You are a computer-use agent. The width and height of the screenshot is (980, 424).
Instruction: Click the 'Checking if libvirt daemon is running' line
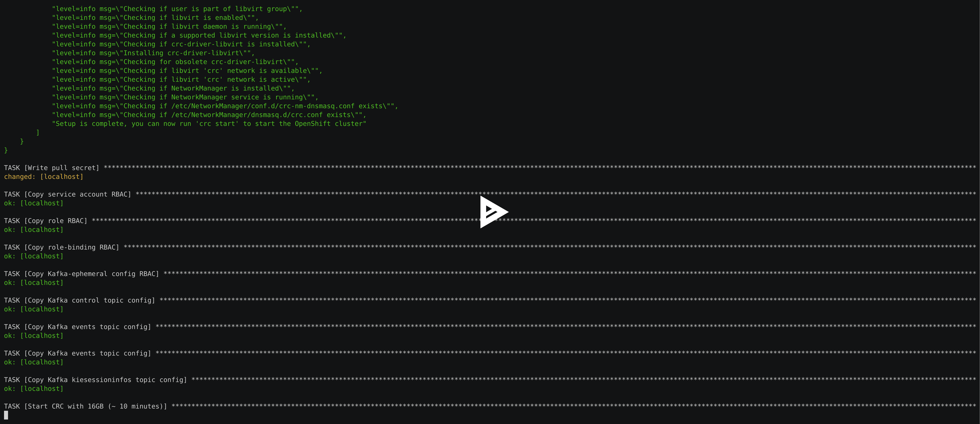(169, 27)
